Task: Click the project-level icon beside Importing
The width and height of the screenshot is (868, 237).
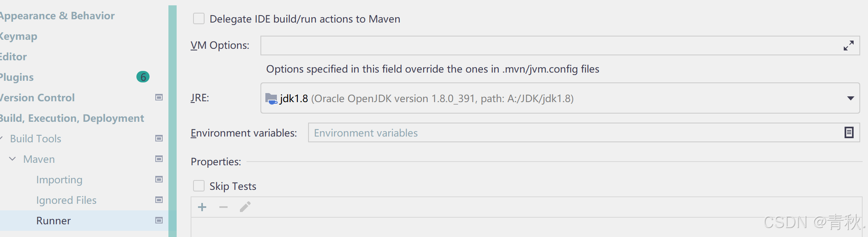Action: (159, 180)
